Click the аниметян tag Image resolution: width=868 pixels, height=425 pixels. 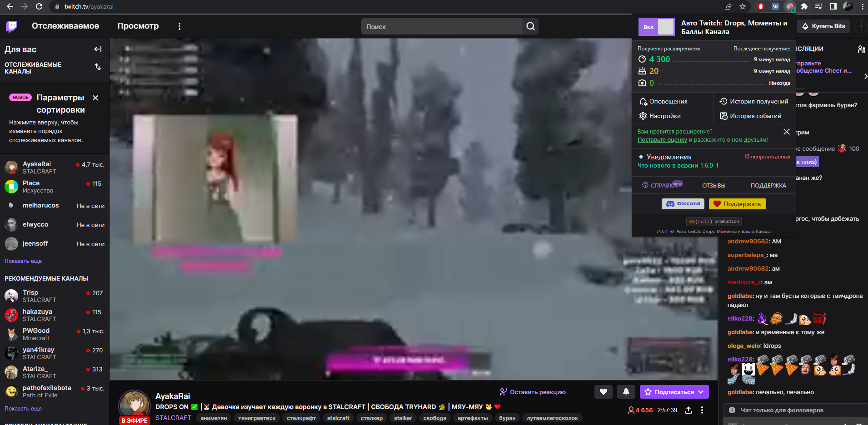point(214,418)
